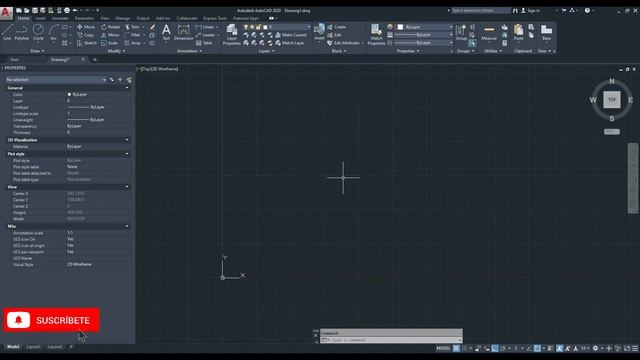This screenshot has height=360, width=640.
Task: Switch to the Annotate ribbon tab
Action: click(x=60, y=18)
